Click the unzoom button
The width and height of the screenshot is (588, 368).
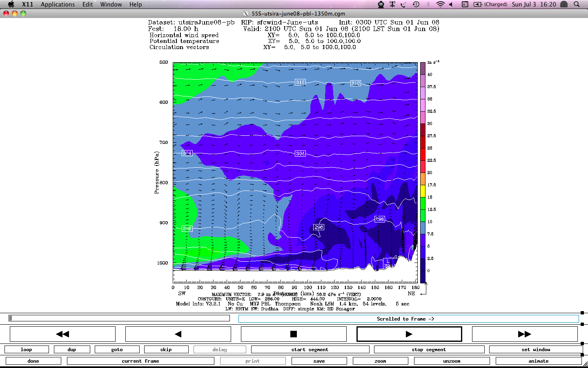coord(452,361)
